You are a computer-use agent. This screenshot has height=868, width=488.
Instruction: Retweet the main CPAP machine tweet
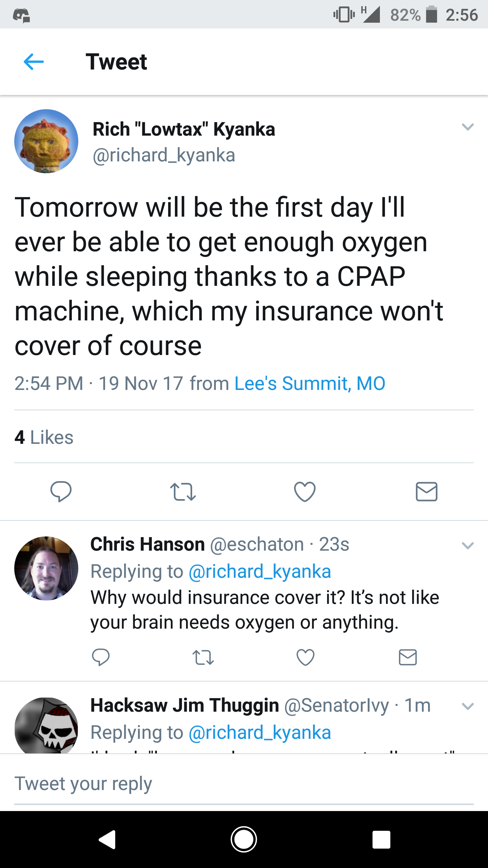tap(183, 492)
